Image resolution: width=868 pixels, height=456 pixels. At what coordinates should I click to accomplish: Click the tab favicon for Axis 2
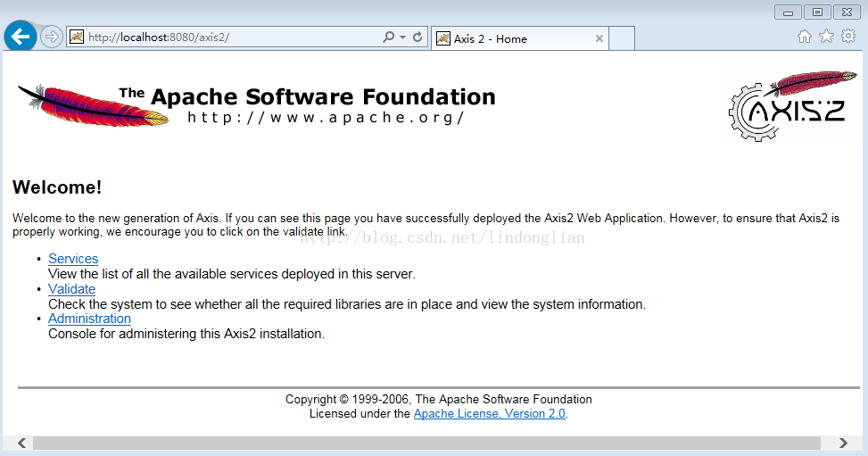tap(443, 38)
